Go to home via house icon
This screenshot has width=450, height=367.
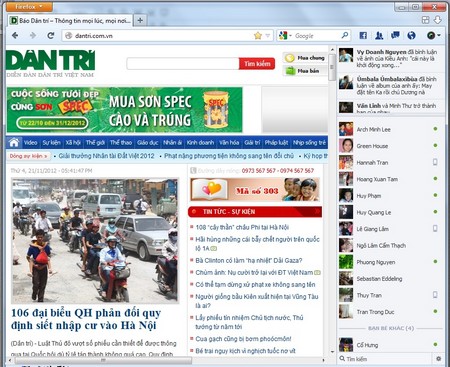pos(14,143)
